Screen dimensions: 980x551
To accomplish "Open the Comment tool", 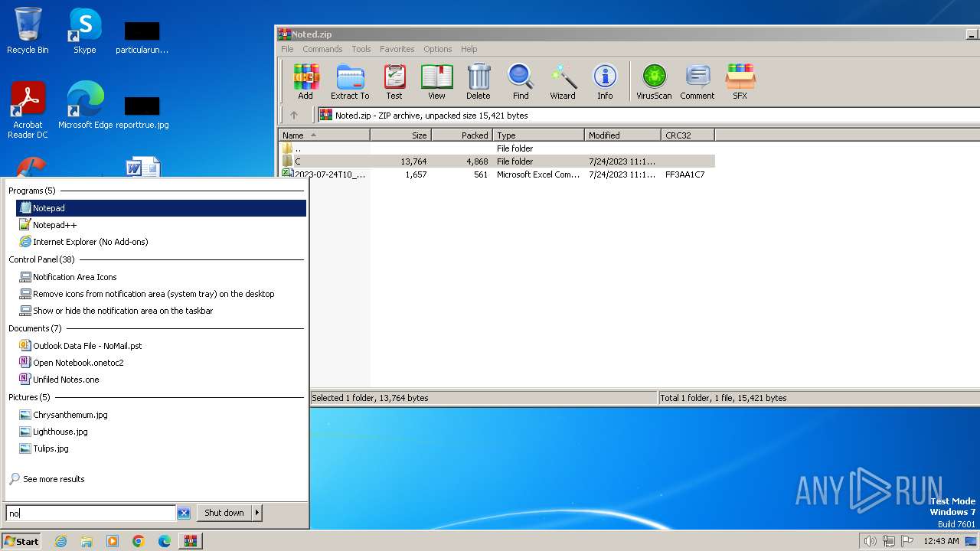I will 697,82.
